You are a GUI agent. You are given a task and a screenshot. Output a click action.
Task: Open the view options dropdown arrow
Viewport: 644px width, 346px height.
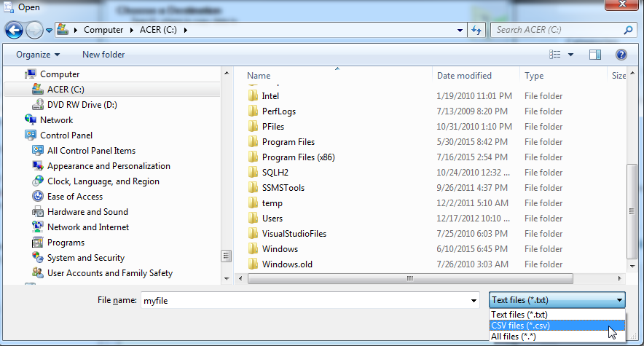point(570,55)
